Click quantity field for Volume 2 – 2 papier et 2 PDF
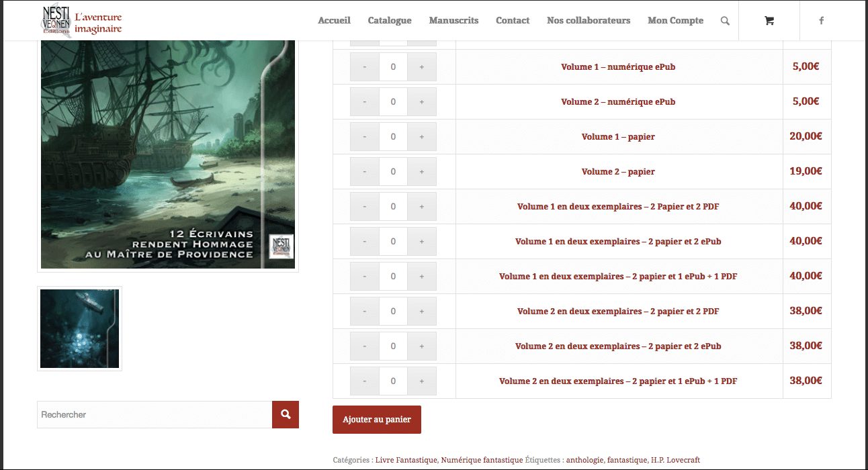Viewport: 868px width, 470px height. click(394, 312)
